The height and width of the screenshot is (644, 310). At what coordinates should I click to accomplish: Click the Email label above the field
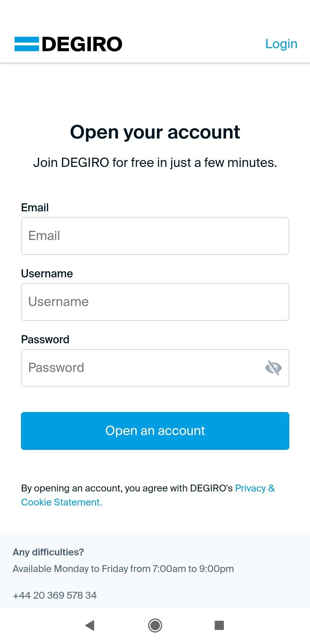pos(35,208)
